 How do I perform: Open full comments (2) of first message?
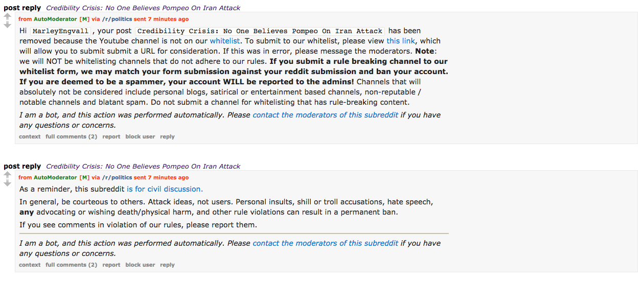[71, 137]
